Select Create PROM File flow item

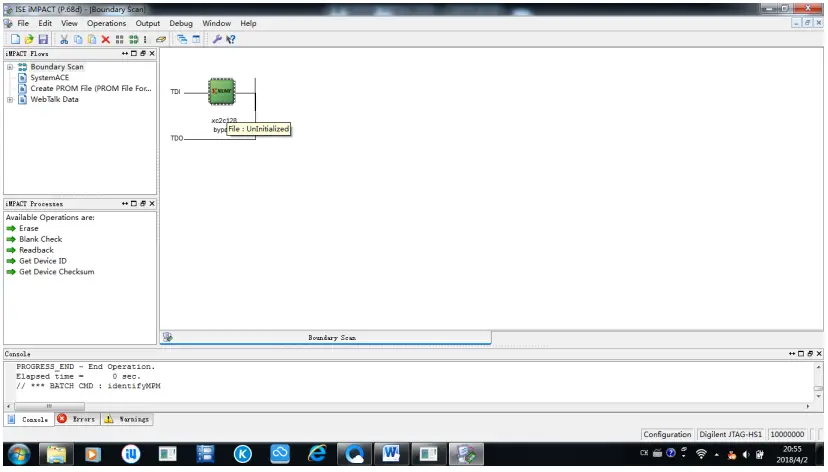(x=91, y=89)
